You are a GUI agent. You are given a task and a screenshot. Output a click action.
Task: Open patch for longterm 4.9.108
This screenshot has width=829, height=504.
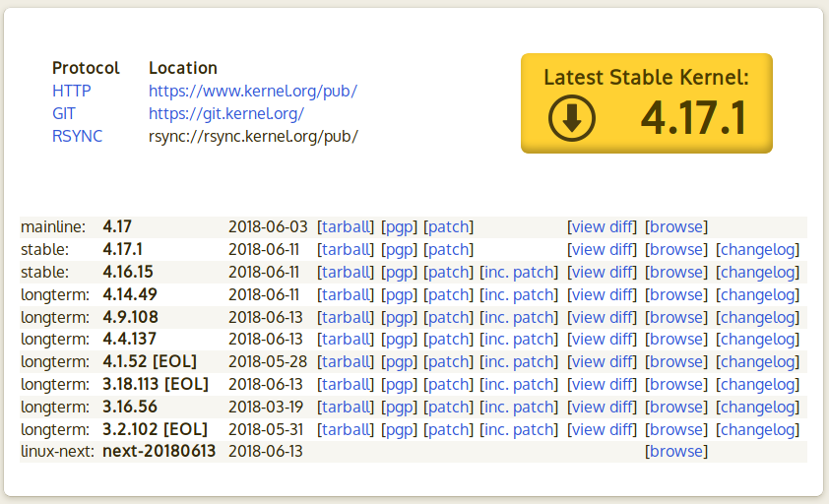point(448,317)
